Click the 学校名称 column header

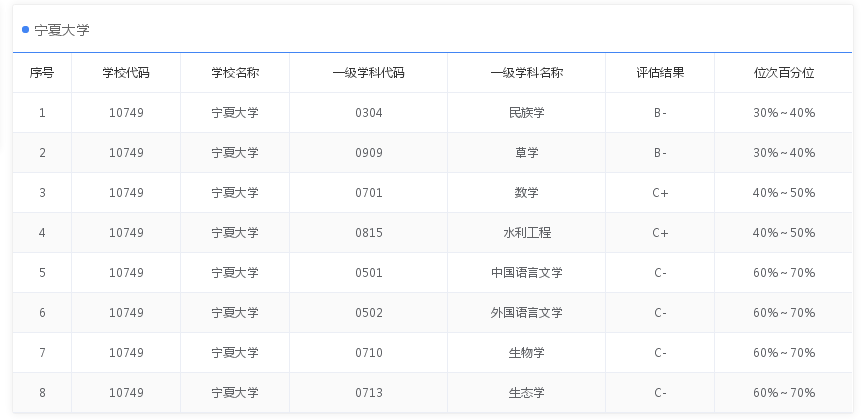pyautogui.click(x=235, y=73)
